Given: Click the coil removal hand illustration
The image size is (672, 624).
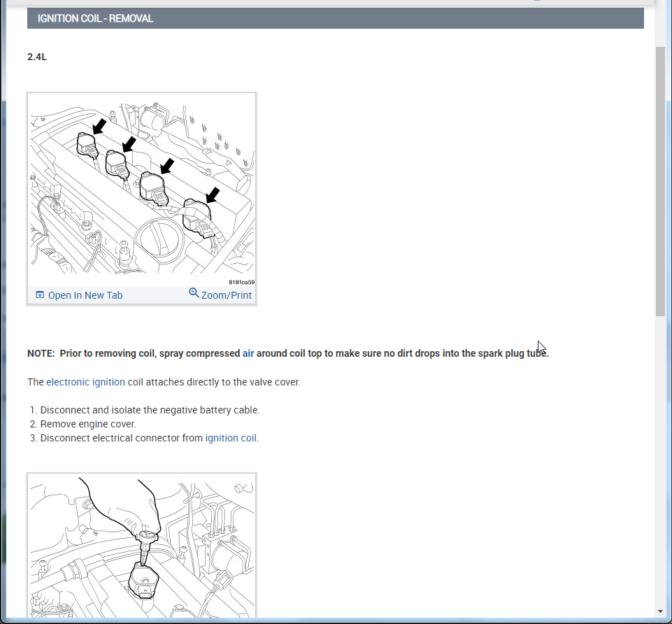Looking at the screenshot, I should [142, 546].
